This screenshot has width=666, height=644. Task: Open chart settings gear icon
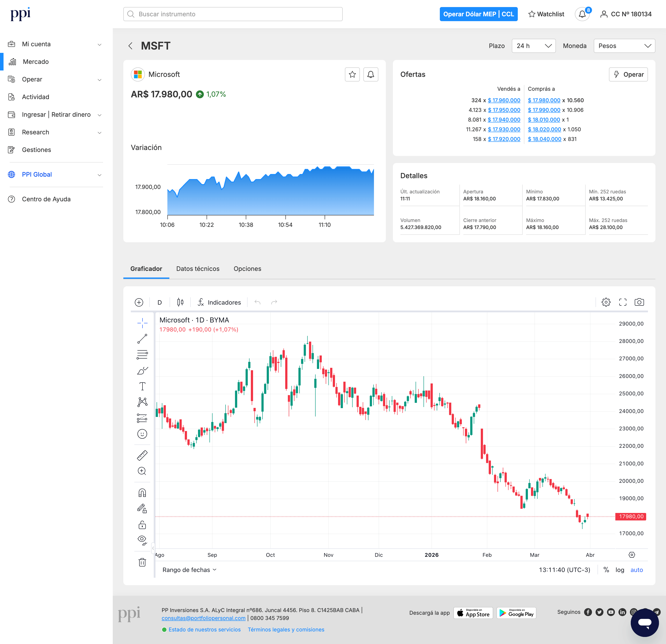[x=606, y=302]
